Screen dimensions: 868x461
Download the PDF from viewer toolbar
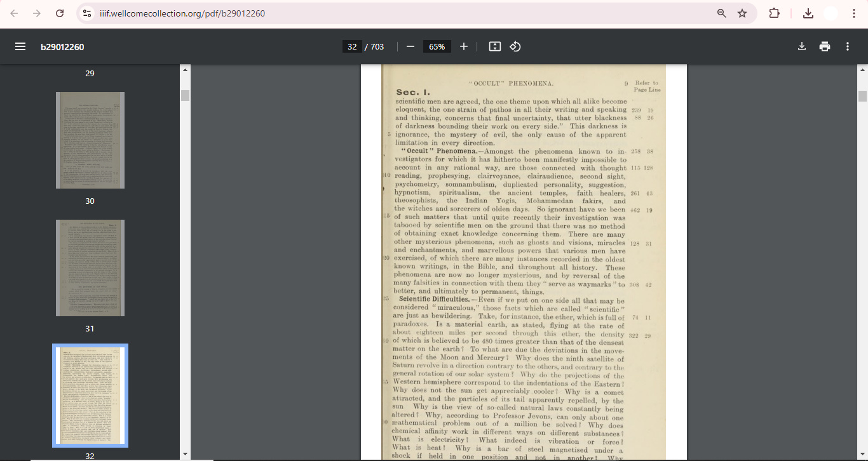pos(802,46)
